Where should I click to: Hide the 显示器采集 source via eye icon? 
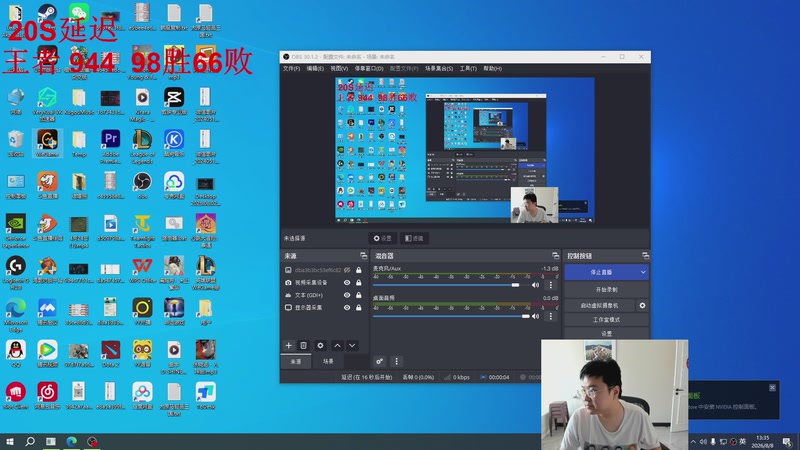(x=347, y=308)
